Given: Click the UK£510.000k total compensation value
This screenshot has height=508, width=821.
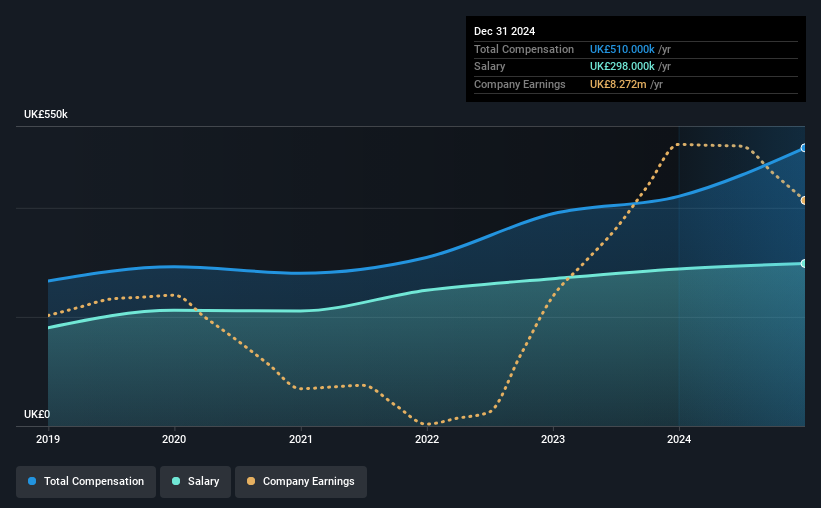Looking at the screenshot, I should [622, 49].
